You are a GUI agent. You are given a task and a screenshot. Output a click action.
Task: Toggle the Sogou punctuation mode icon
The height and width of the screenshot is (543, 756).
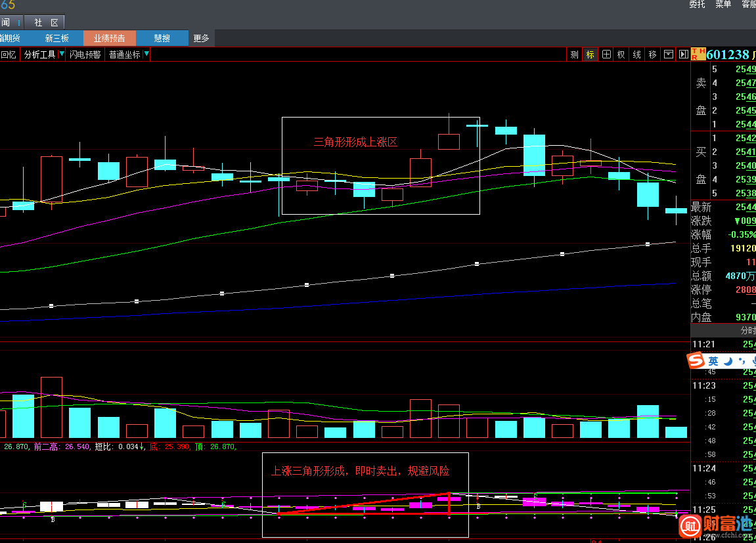pyautogui.click(x=742, y=361)
